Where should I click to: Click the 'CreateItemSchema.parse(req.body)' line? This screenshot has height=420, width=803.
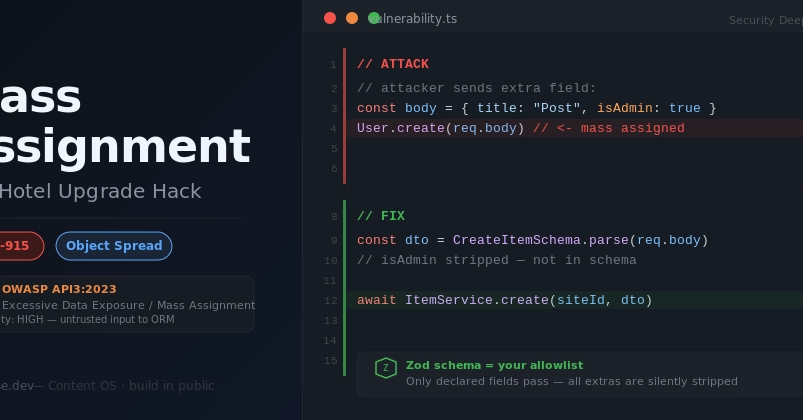532,240
